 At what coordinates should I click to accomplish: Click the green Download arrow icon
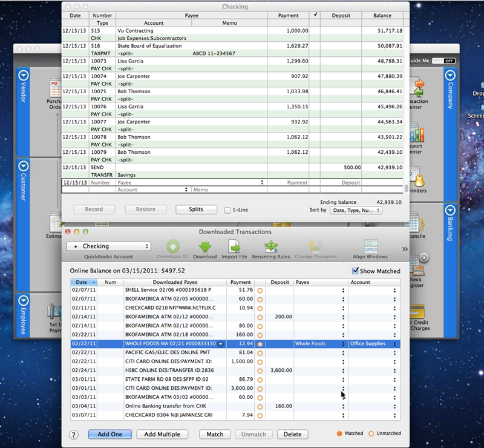click(205, 247)
